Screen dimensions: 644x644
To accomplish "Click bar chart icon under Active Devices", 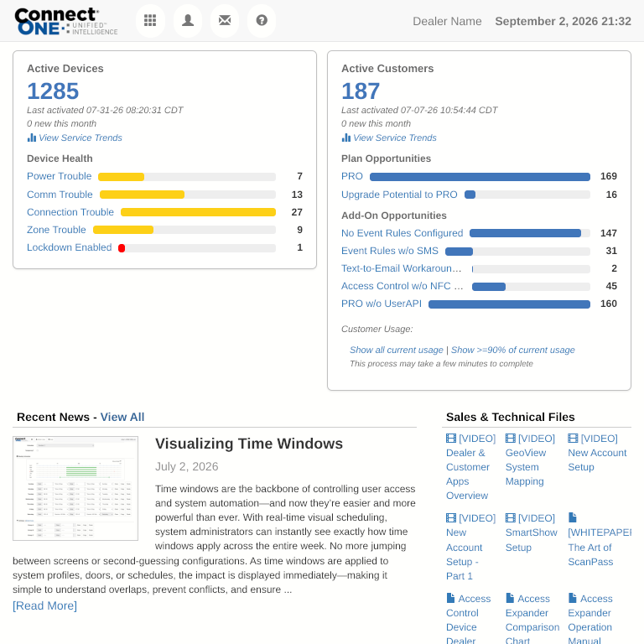I will (32, 138).
